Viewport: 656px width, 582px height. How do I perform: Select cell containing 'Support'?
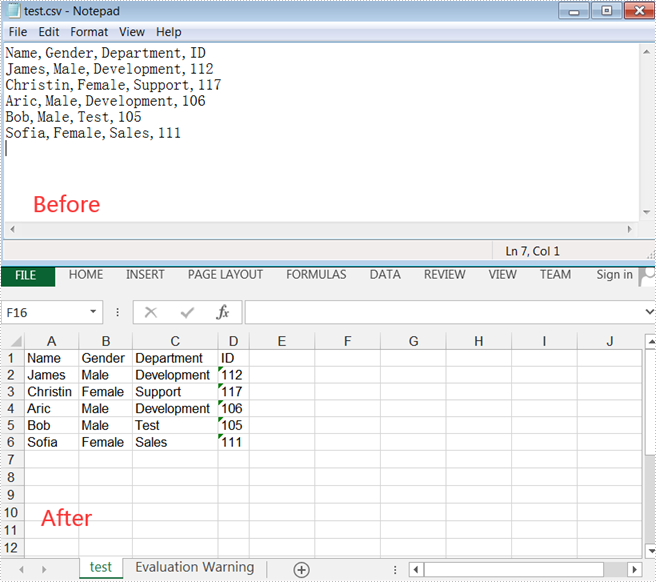point(175,392)
